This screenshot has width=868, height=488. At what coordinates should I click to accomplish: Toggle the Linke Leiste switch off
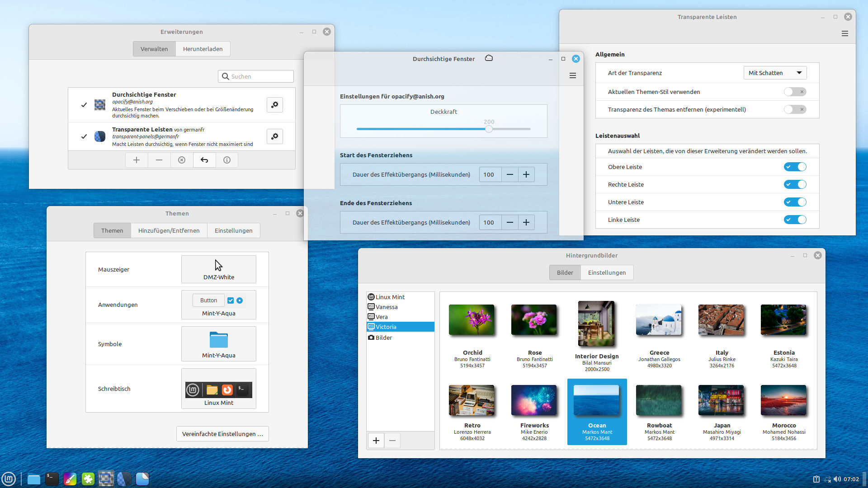point(795,220)
